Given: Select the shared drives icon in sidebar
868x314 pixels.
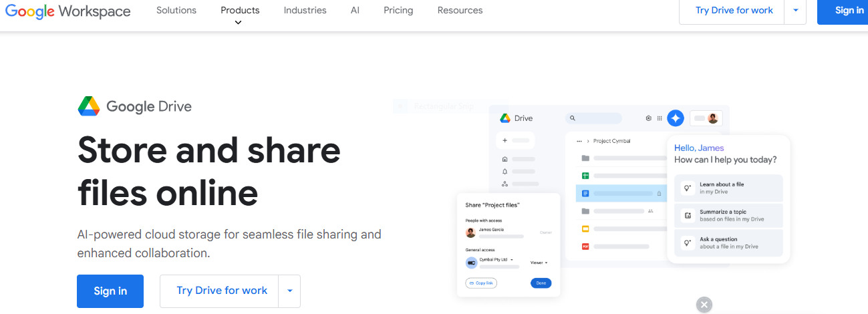Looking at the screenshot, I should pos(505,184).
